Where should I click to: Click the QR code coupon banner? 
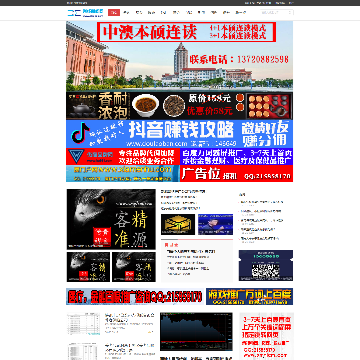266,265
